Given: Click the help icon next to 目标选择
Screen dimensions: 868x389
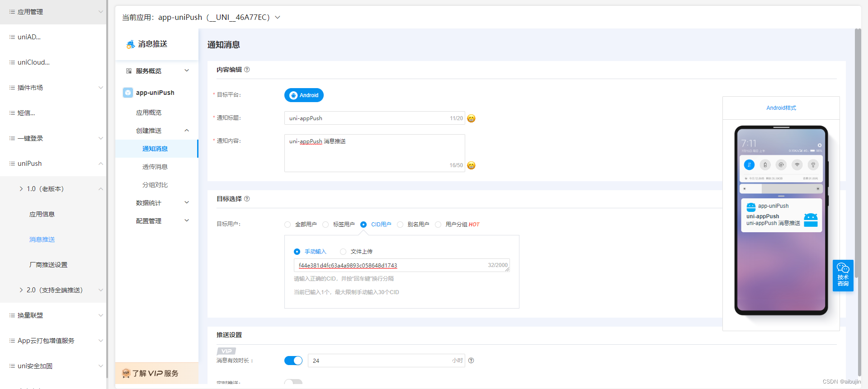Looking at the screenshot, I should (x=247, y=199).
